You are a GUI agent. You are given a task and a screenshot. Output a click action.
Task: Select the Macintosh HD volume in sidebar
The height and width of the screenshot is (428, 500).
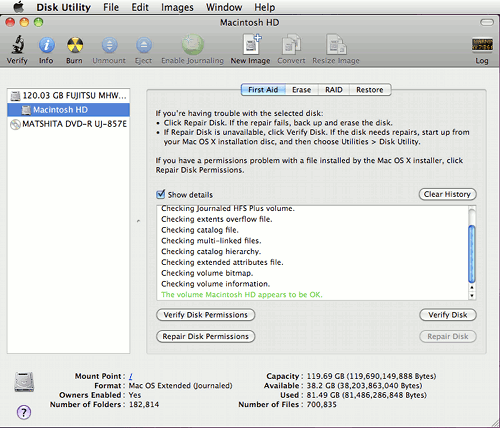(x=69, y=110)
